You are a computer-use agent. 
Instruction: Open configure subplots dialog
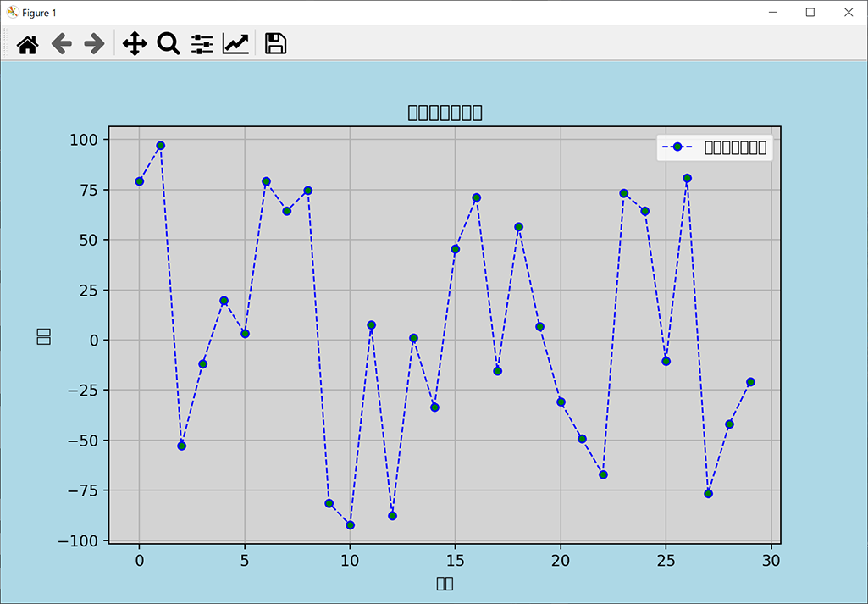pos(202,44)
